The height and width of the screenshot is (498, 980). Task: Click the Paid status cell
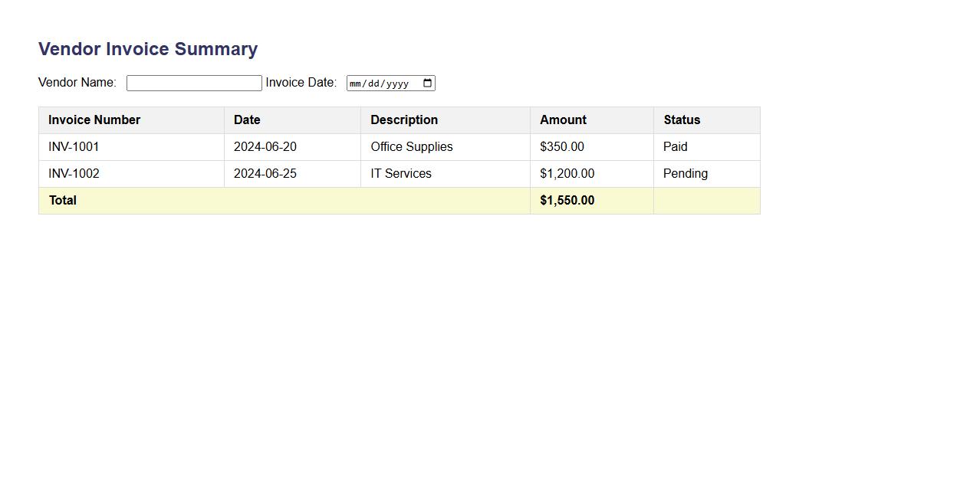pos(676,147)
